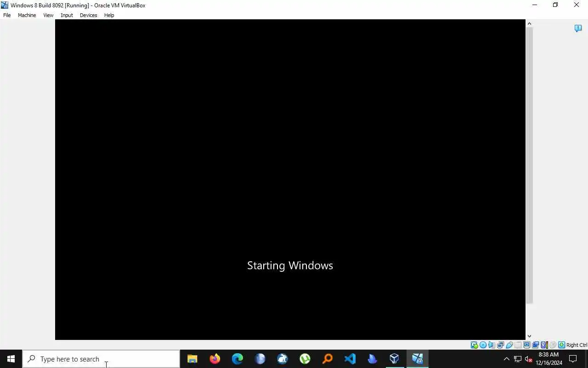Open uTorrent from the taskbar
The height and width of the screenshot is (368, 588).
[x=305, y=359]
